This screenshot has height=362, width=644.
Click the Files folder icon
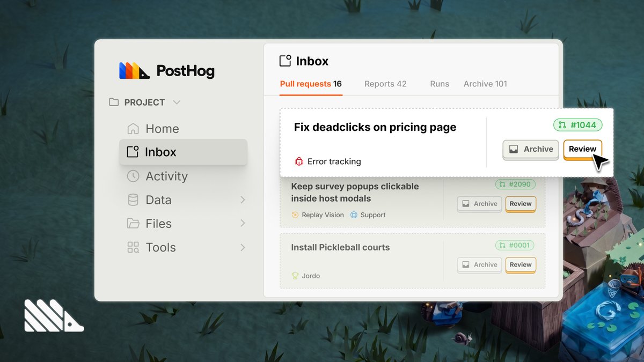pyautogui.click(x=133, y=224)
